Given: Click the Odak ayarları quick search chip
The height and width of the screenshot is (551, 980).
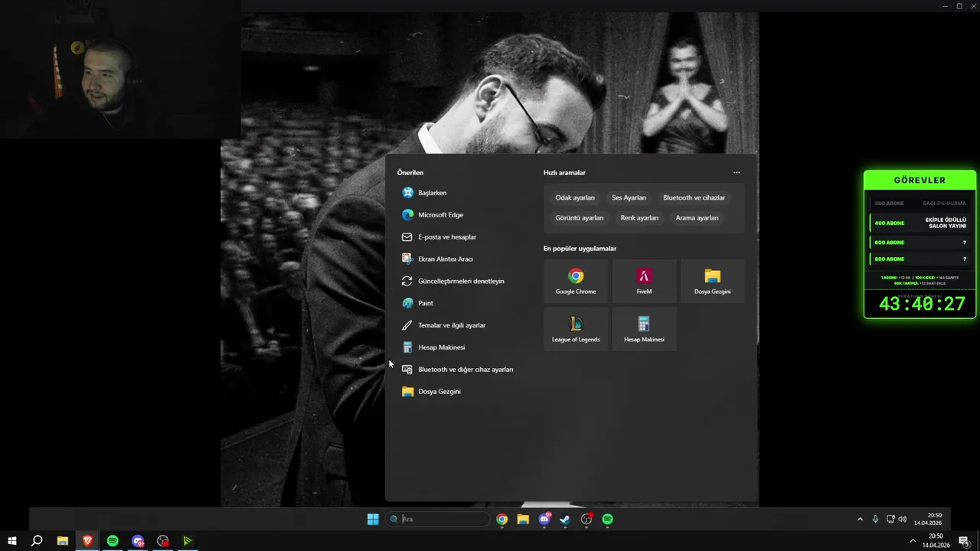Looking at the screenshot, I should click(575, 197).
